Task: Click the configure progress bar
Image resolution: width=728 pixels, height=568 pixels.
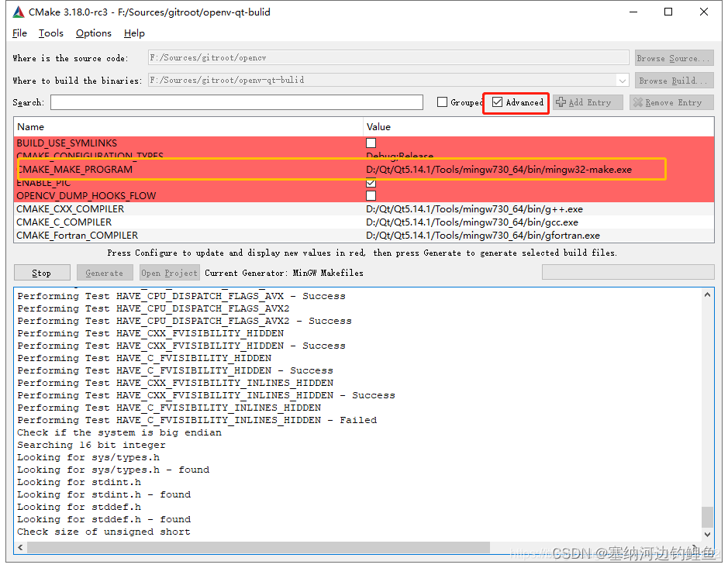Action: click(x=628, y=273)
